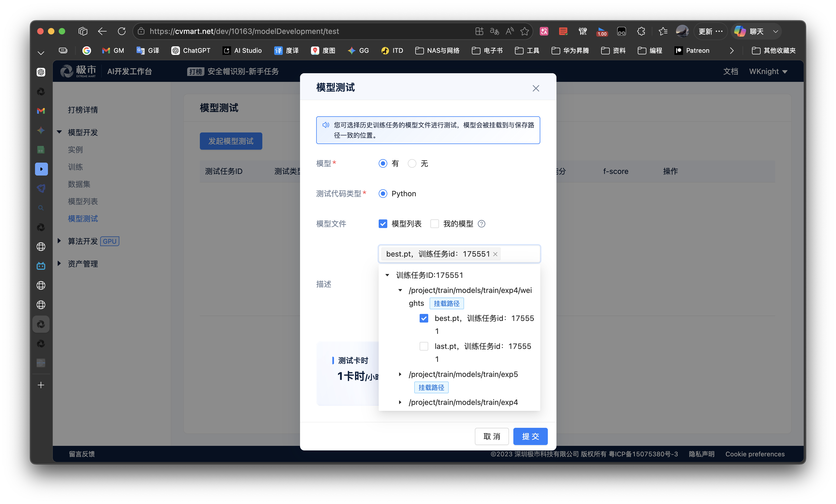Click the plus icon in browser sidebar
Image resolution: width=836 pixels, height=504 pixels.
[41, 385]
